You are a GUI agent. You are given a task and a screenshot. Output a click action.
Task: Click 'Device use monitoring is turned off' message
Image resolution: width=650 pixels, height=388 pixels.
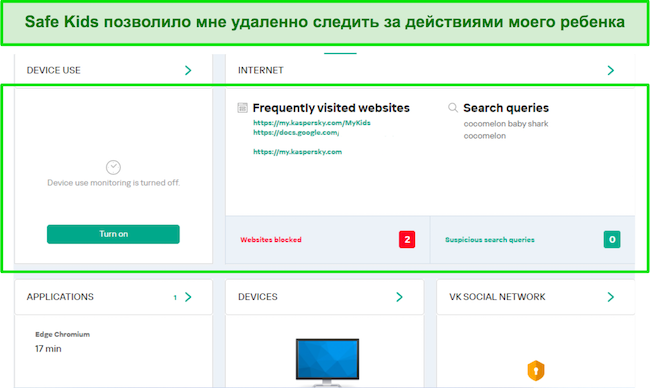[114, 183]
